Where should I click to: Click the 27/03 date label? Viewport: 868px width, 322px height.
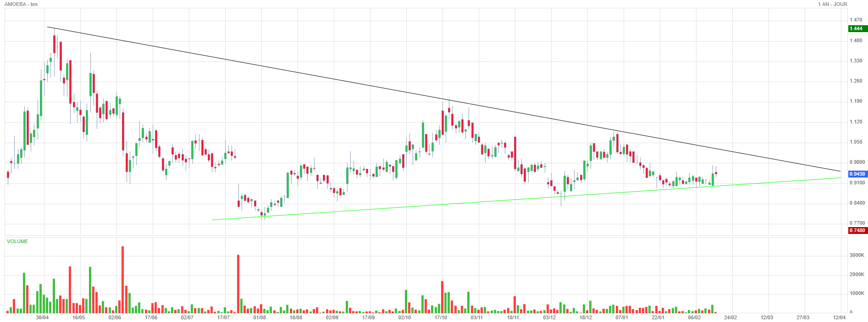pos(803,317)
